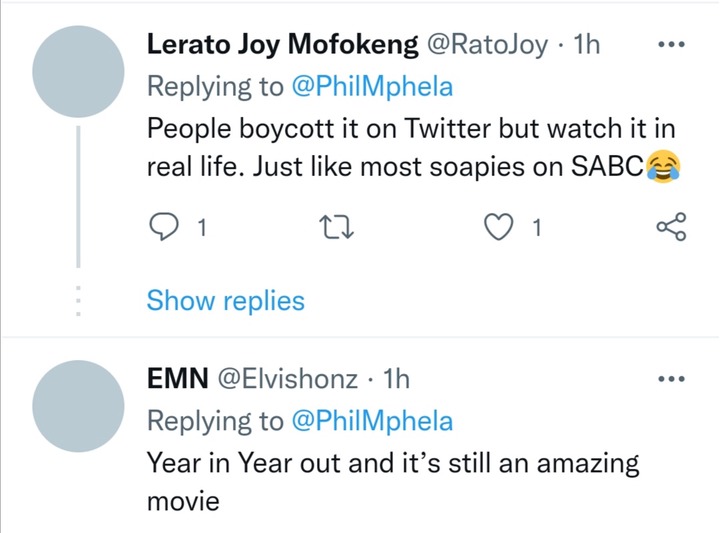
Task: Open the EMN display name
Action: click(178, 379)
